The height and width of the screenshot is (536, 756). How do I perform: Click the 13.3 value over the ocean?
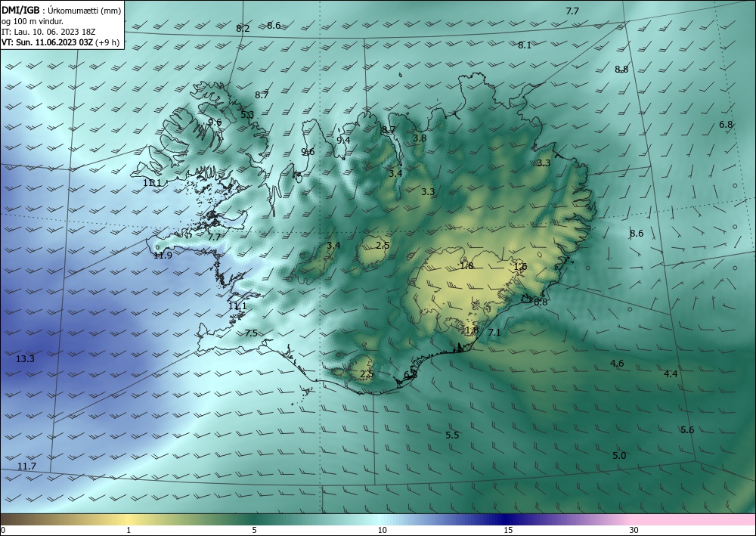[25, 358]
